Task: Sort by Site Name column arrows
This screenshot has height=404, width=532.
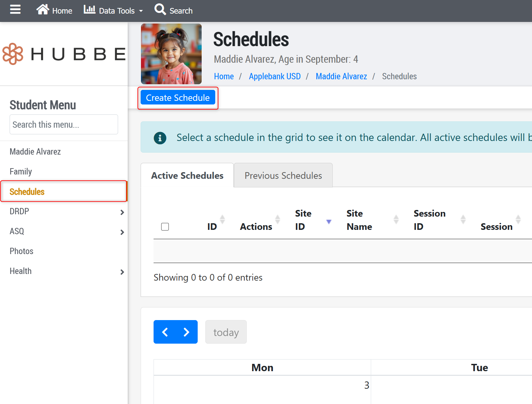Action: [x=396, y=219]
